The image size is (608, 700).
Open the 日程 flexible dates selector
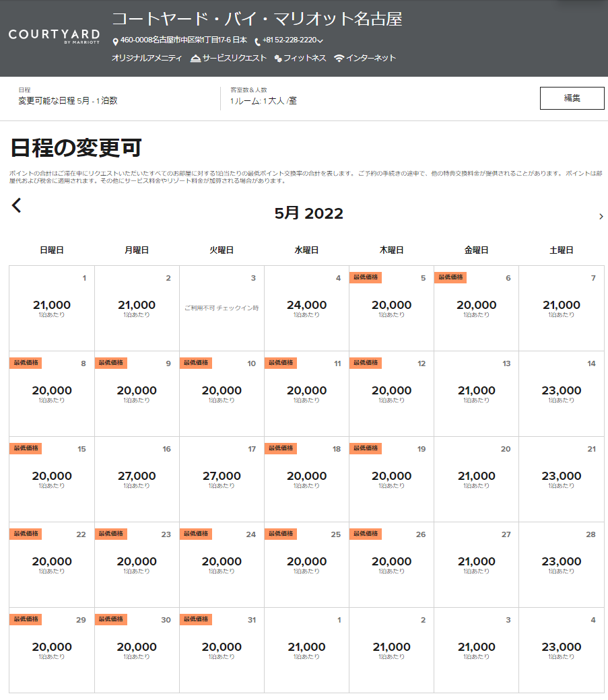(x=67, y=100)
